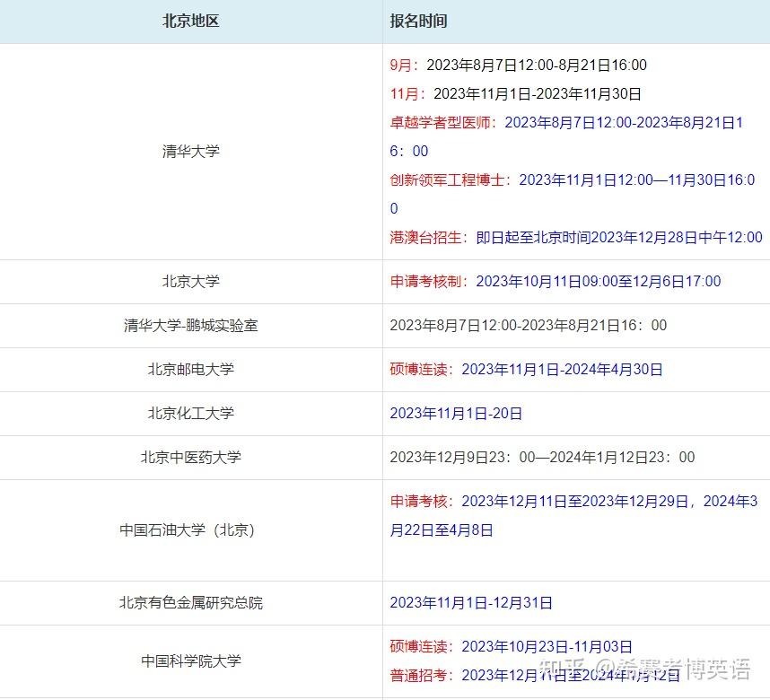The height and width of the screenshot is (700, 770).
Task: Click the 11月 registration date line
Action: point(516,94)
